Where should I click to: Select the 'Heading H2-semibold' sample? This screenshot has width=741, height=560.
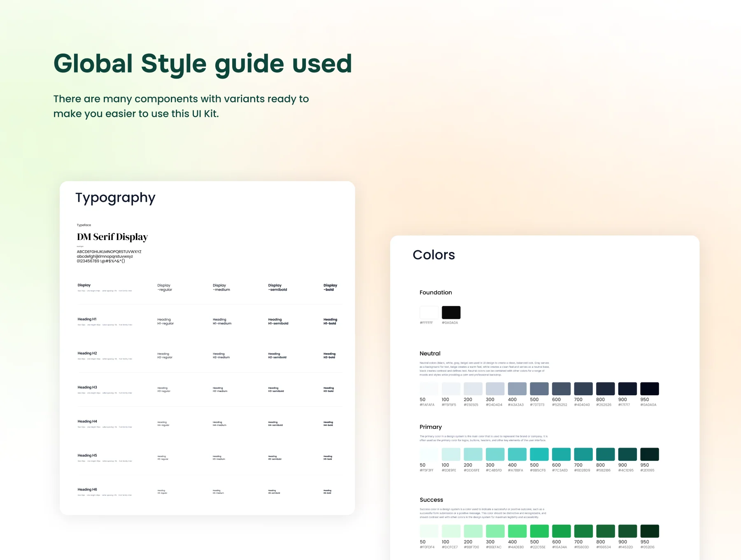point(277,356)
